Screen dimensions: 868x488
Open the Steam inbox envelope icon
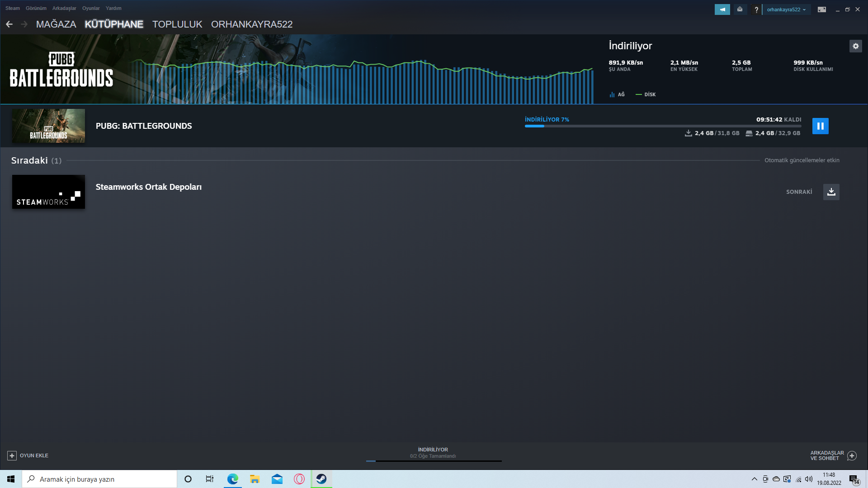click(x=740, y=9)
